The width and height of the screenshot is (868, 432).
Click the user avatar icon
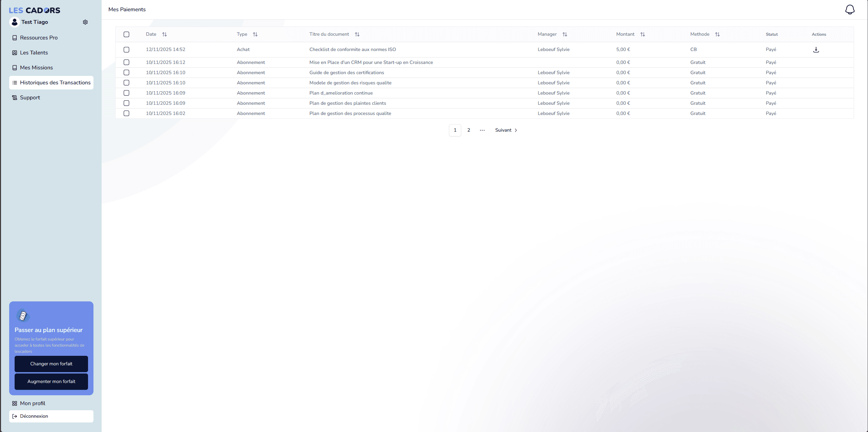tap(15, 22)
